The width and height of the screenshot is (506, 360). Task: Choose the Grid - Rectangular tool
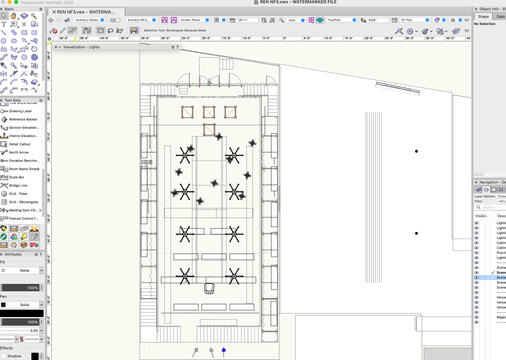(20, 202)
